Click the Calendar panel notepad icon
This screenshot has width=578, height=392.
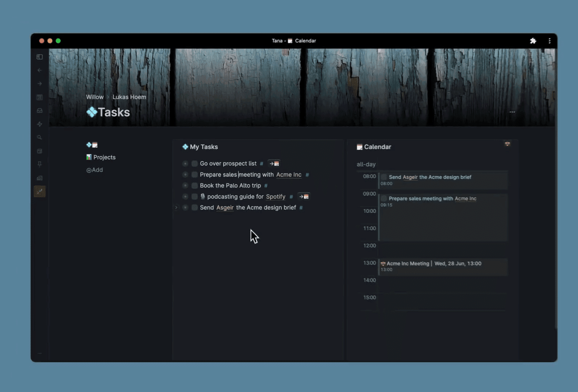pyautogui.click(x=359, y=147)
